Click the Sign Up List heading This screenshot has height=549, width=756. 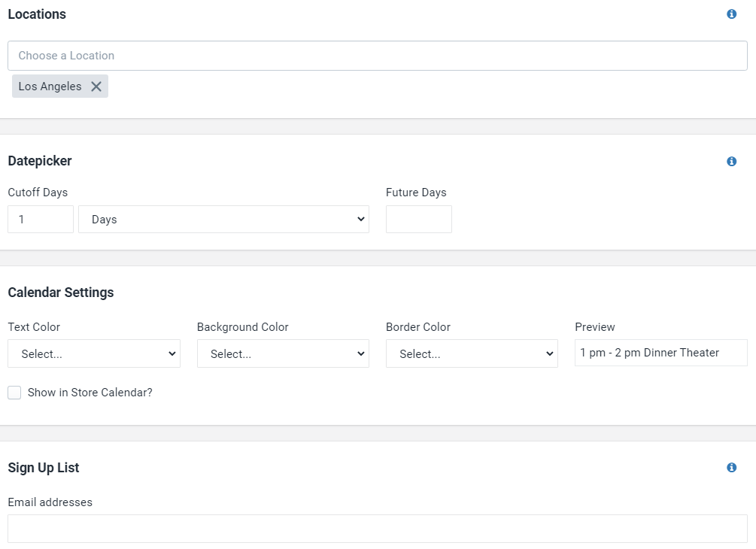[44, 468]
